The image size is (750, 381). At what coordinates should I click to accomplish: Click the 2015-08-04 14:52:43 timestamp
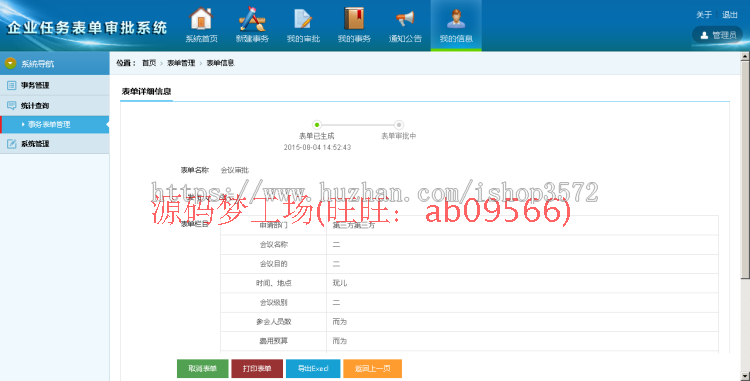[x=317, y=147]
